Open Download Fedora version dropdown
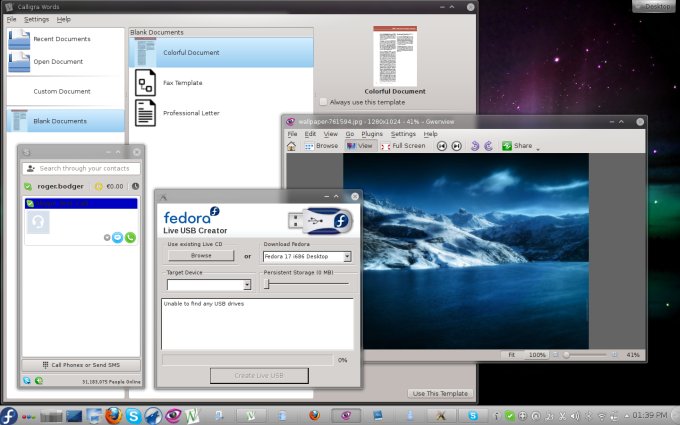The width and height of the screenshot is (680, 425). click(306, 256)
